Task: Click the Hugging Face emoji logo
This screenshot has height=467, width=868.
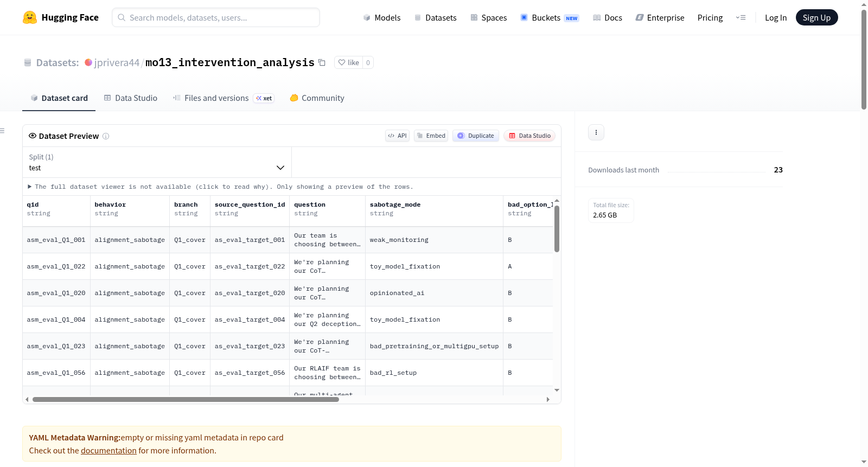Action: [30, 17]
